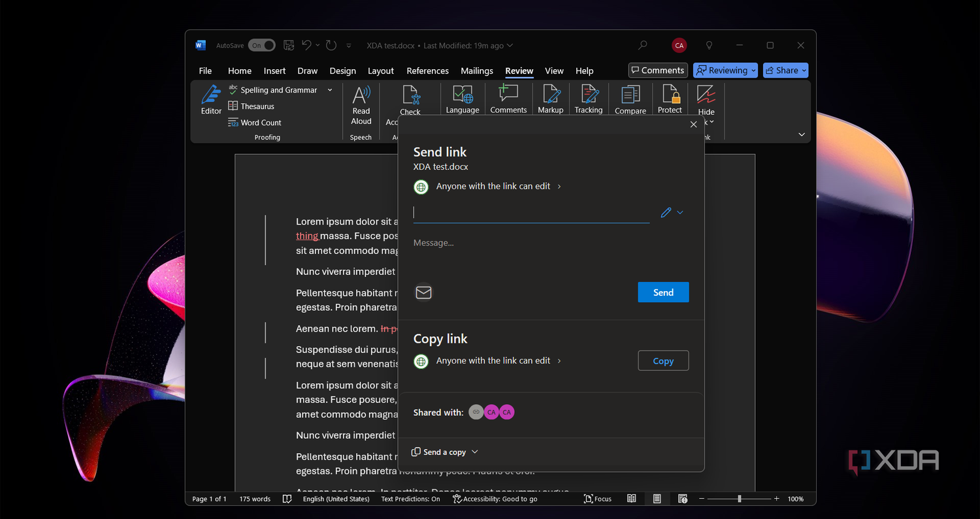Change Send link sharing permission settings

pyautogui.click(x=488, y=186)
